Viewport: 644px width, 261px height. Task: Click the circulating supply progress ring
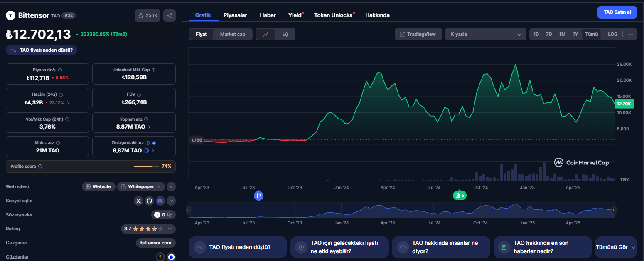pyautogui.click(x=146, y=150)
